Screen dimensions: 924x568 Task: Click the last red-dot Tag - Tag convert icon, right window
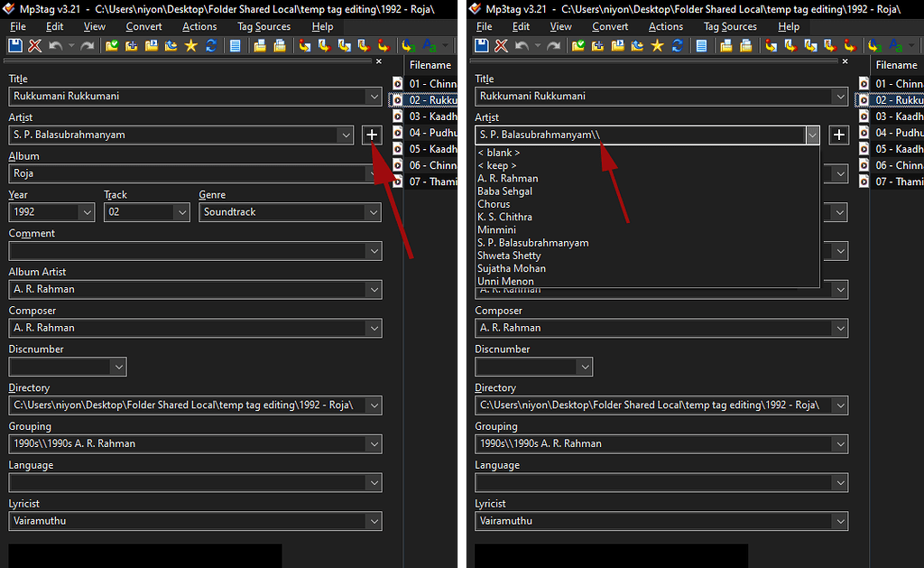point(850,45)
